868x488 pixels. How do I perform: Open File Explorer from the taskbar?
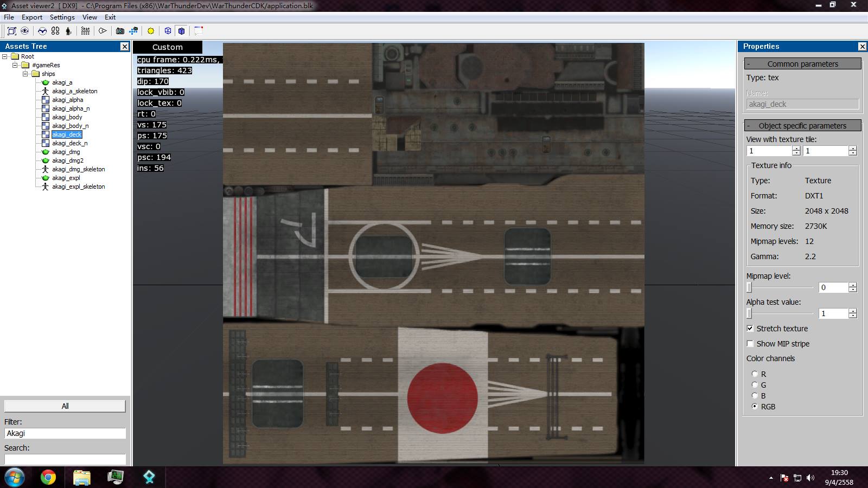point(82,477)
